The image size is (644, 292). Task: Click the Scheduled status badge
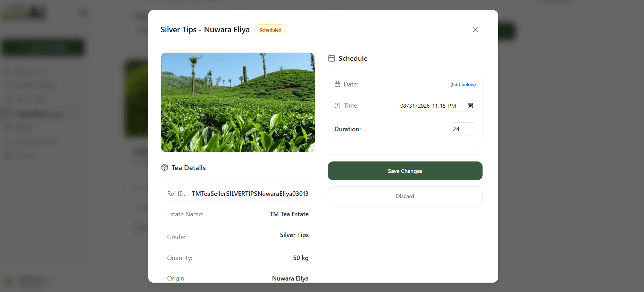pos(270,30)
